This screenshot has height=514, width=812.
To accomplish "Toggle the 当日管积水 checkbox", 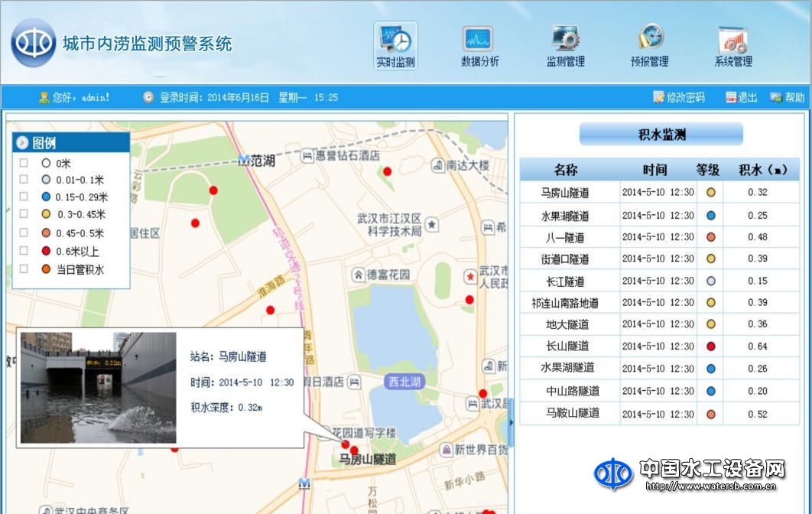I will 24,268.
